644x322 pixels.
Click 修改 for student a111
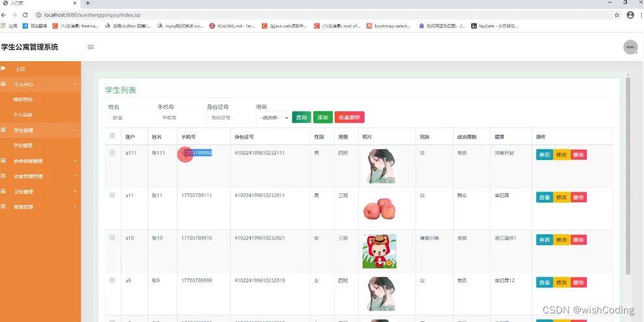(561, 155)
